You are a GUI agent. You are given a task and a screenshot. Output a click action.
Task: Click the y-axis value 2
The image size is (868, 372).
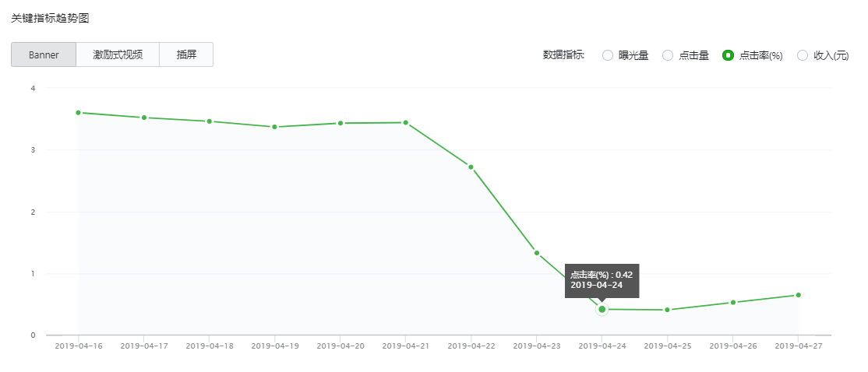tap(34, 212)
